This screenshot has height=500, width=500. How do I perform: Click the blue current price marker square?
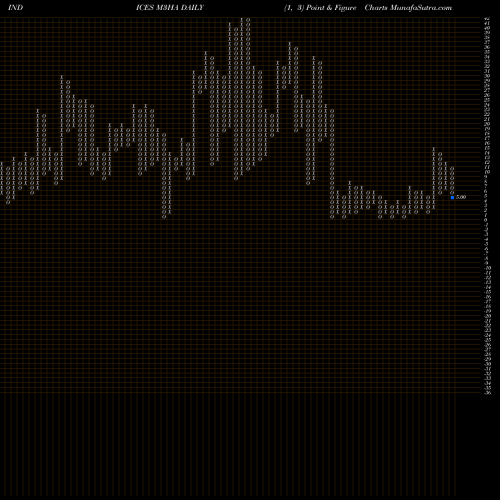[x=452, y=197]
